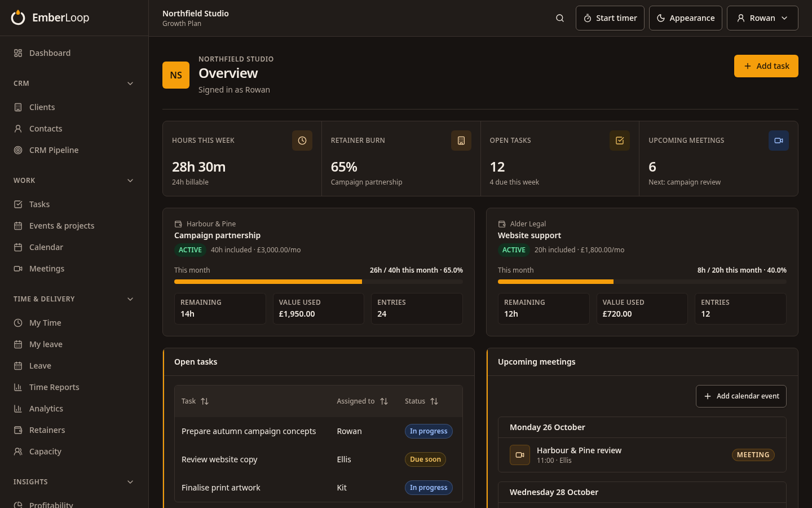Click the £720.00 value used figure
This screenshot has height=508, width=812.
click(617, 314)
